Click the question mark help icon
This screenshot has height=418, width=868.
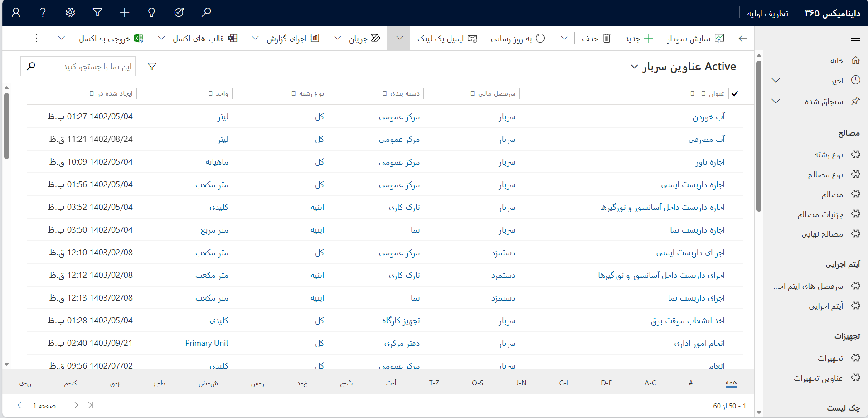[x=43, y=13]
